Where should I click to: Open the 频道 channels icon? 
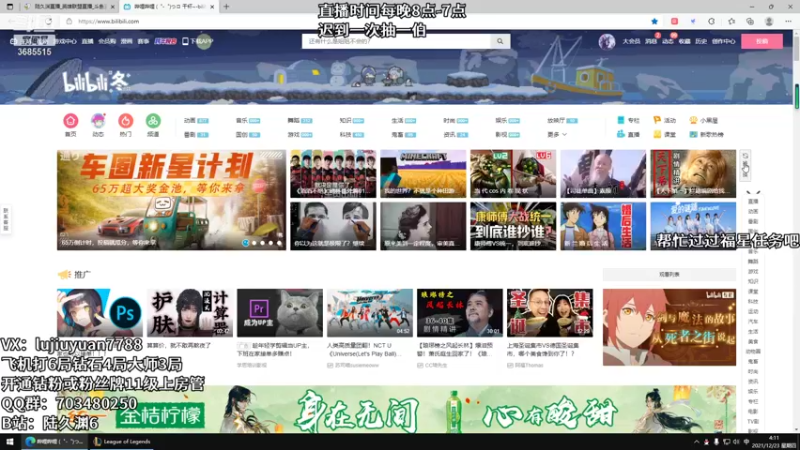153,121
